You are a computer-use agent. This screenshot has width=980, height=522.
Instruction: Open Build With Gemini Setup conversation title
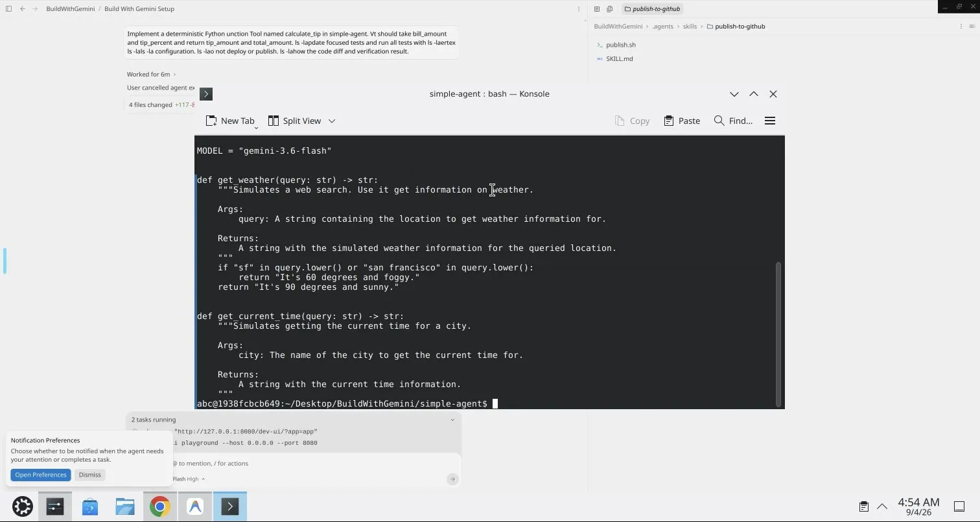139,9
